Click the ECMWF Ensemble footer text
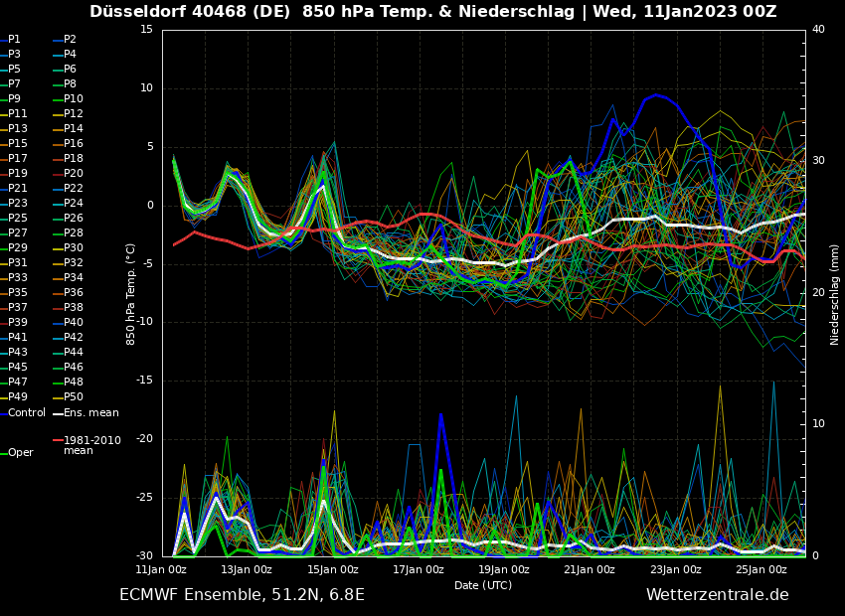845x616 pixels. click(242, 595)
